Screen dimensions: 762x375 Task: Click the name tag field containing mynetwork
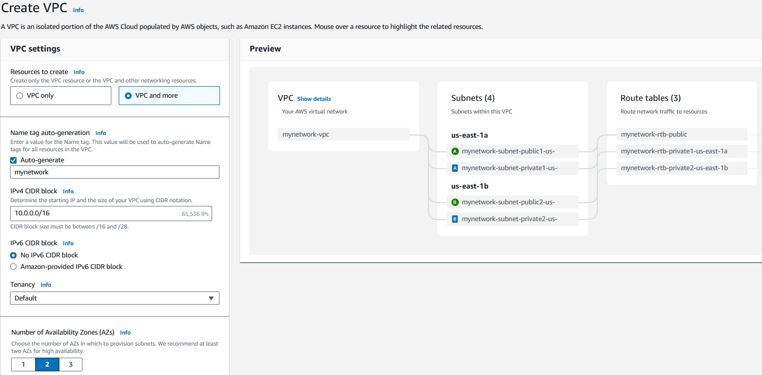(115, 172)
